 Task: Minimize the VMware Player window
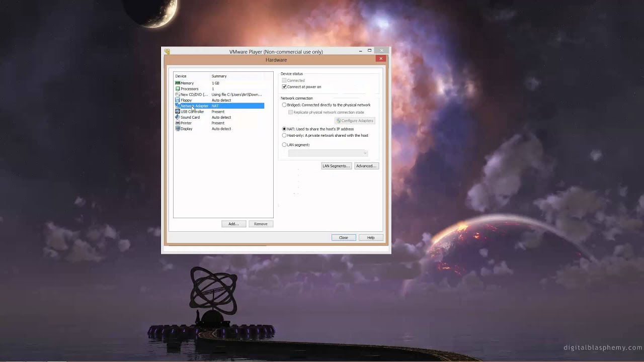[x=360, y=51]
